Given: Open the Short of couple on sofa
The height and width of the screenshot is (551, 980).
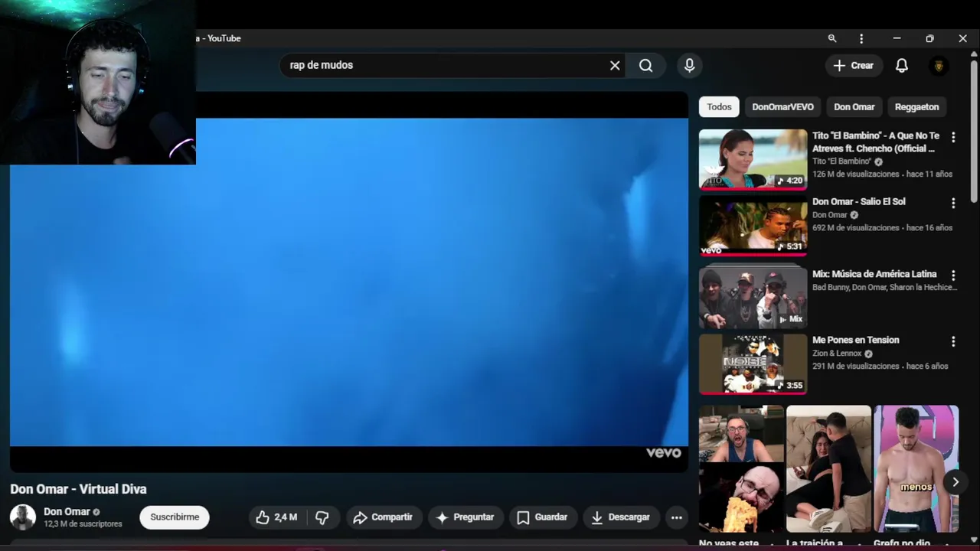Looking at the screenshot, I should pos(828,468).
